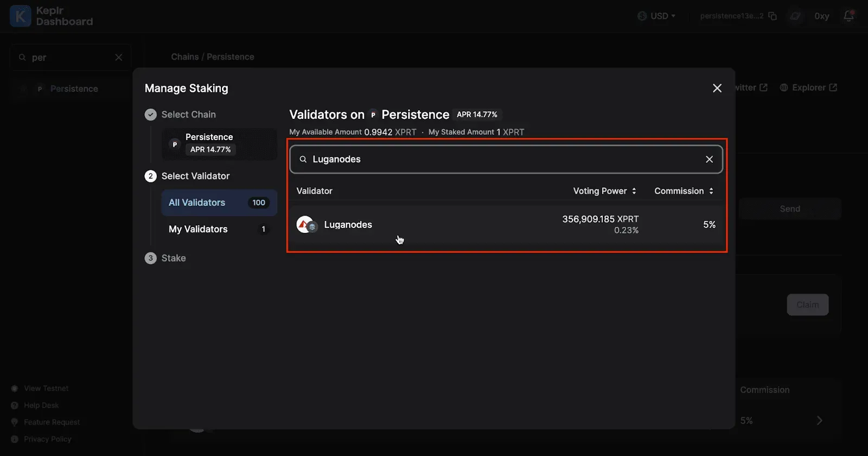Focus the sidebar chain search field
868x456 pixels.
[x=71, y=58]
